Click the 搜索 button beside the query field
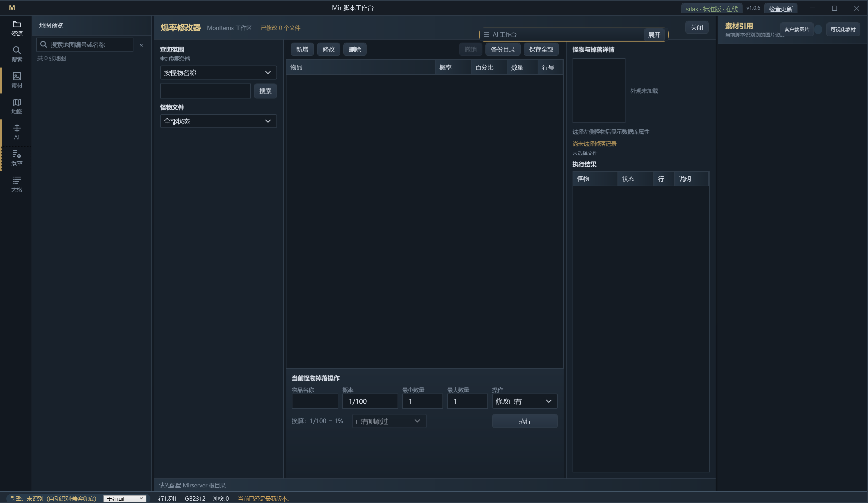The image size is (868, 503). 265,91
